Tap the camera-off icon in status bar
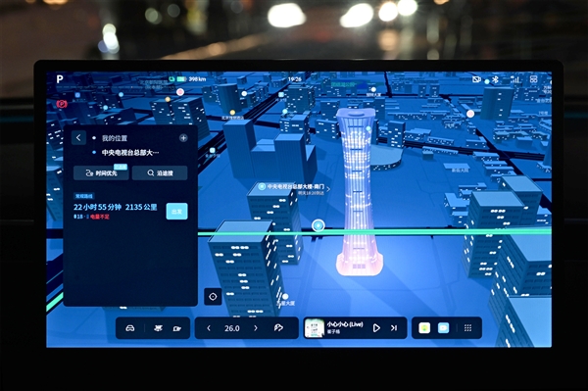 click(x=476, y=79)
